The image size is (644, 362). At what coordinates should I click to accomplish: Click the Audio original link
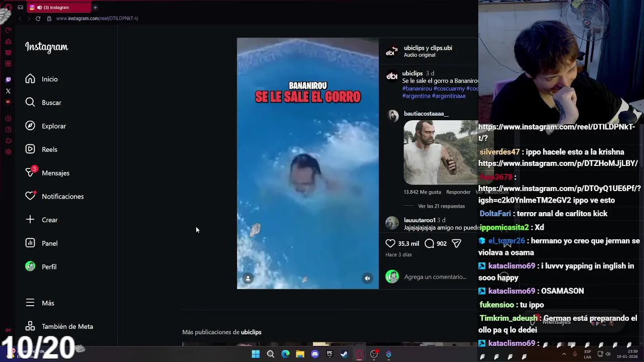419,55
